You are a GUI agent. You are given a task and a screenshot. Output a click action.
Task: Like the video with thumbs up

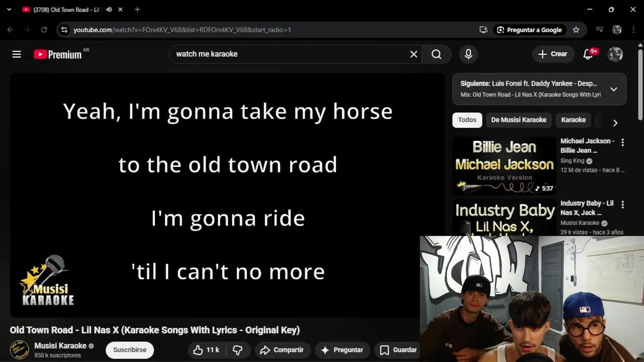207,350
